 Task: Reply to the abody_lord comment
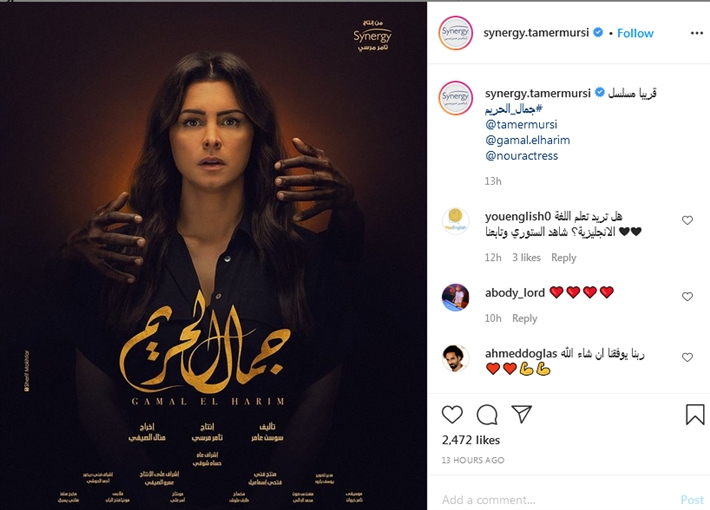pos(524,318)
